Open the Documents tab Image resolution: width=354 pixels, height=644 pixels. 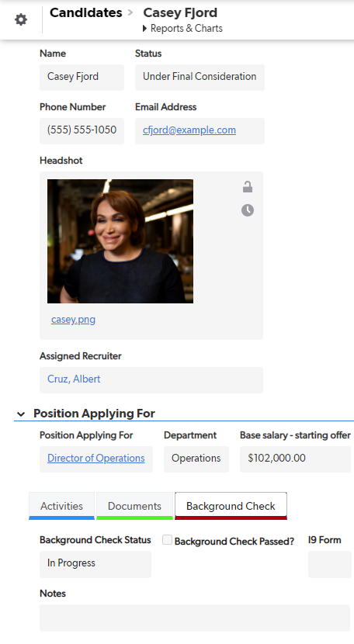tap(134, 506)
